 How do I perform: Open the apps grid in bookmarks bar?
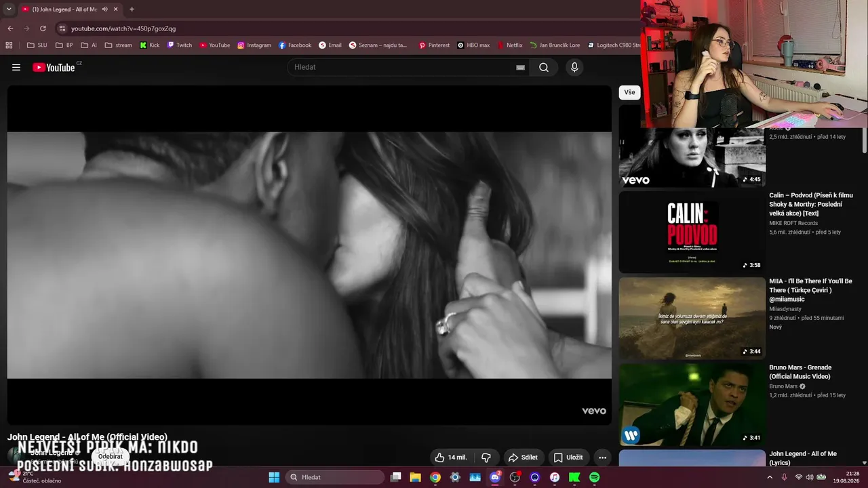point(9,45)
